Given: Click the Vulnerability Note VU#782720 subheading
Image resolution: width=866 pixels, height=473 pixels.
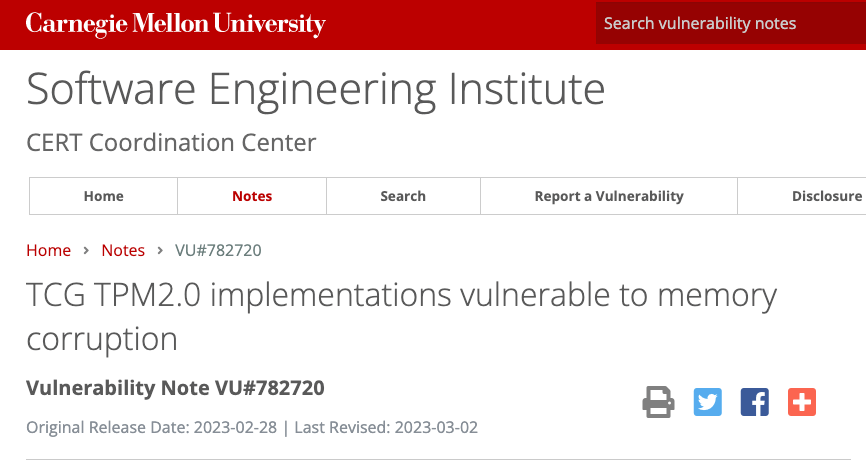Looking at the screenshot, I should point(175,388).
